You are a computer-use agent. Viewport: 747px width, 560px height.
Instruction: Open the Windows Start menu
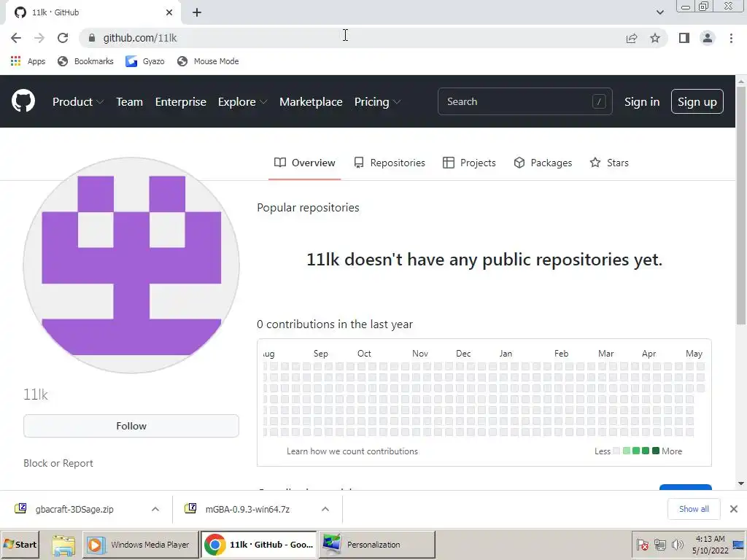tap(20, 545)
